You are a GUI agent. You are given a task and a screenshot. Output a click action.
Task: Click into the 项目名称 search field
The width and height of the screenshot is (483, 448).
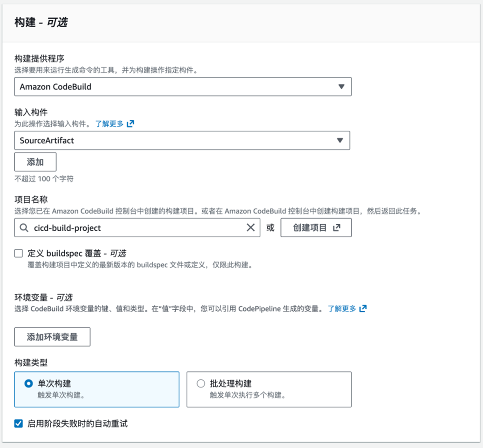click(x=137, y=228)
